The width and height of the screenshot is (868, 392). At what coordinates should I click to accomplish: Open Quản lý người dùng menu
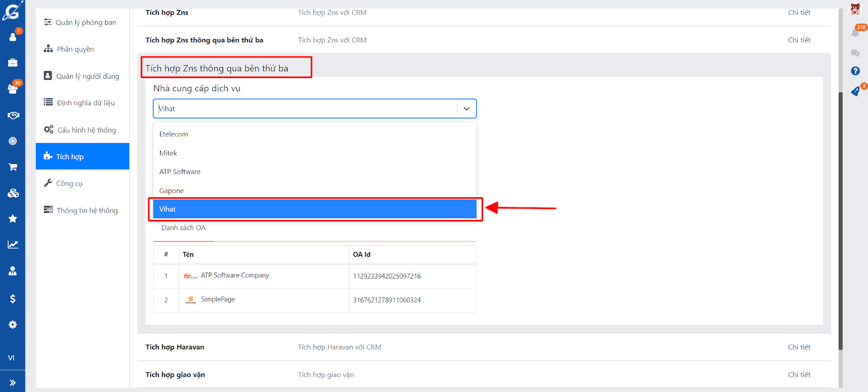click(82, 76)
